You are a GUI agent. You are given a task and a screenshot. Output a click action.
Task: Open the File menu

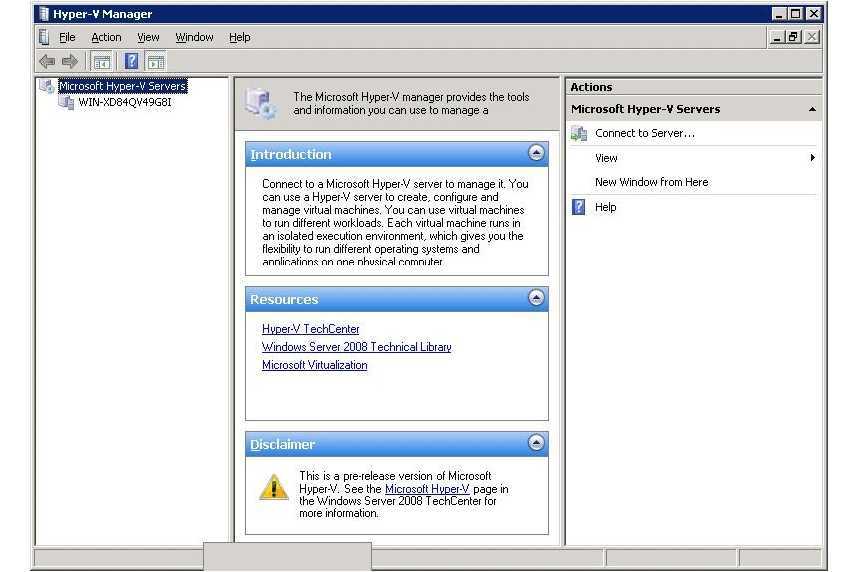point(67,37)
